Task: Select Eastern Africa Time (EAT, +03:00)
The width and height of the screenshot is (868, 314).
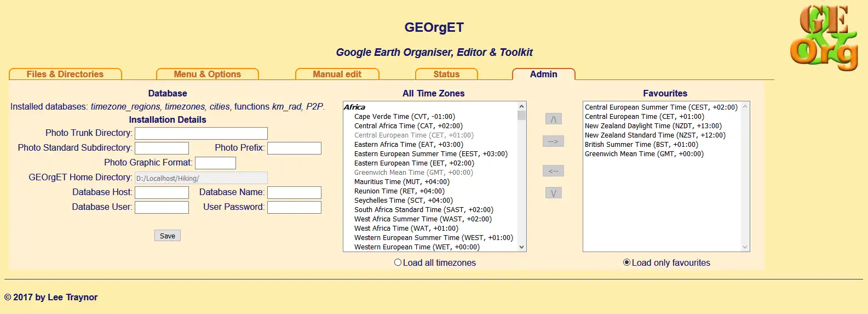Action: (409, 145)
